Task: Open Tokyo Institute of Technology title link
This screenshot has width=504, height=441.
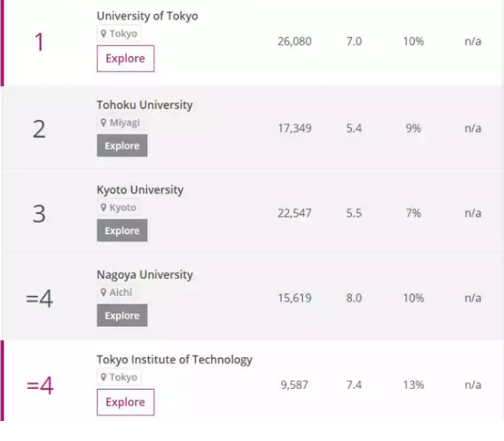Action: 174,360
